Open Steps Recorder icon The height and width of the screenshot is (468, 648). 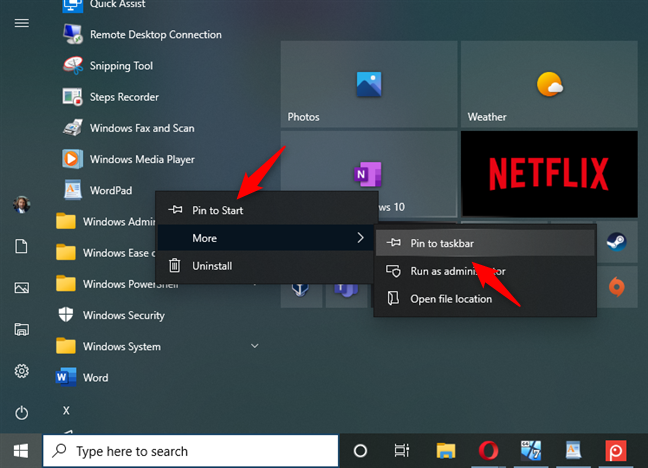(x=73, y=97)
